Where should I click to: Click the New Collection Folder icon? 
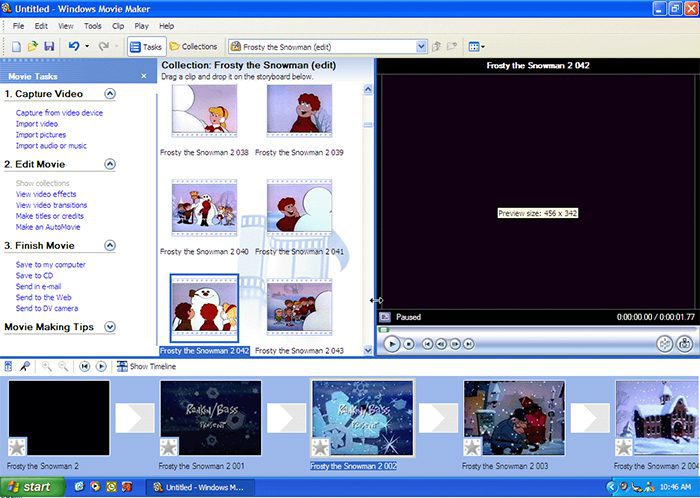(452, 46)
